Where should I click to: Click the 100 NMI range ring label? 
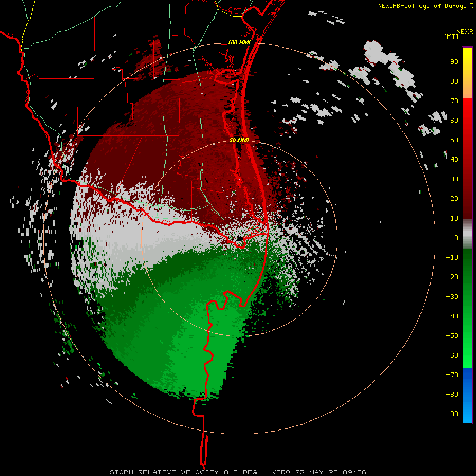coord(239,42)
